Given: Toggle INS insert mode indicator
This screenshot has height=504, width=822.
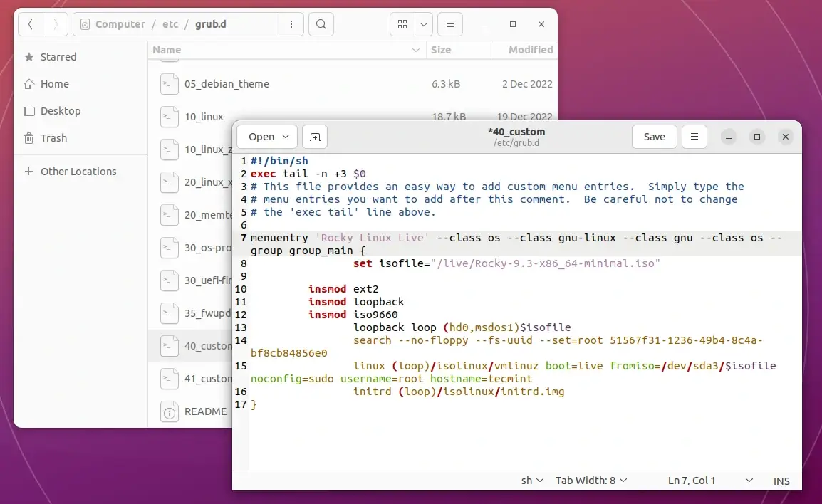Looking at the screenshot, I should pos(781,481).
